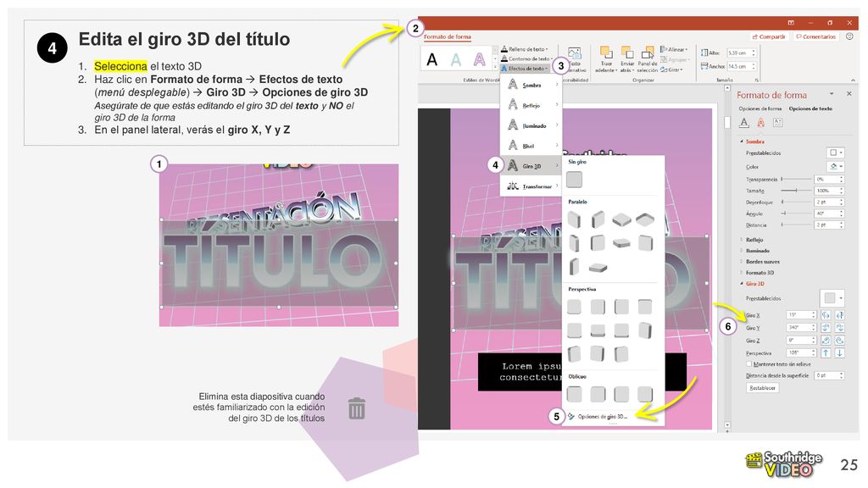Switch to Opciones de forma tab

click(x=760, y=108)
